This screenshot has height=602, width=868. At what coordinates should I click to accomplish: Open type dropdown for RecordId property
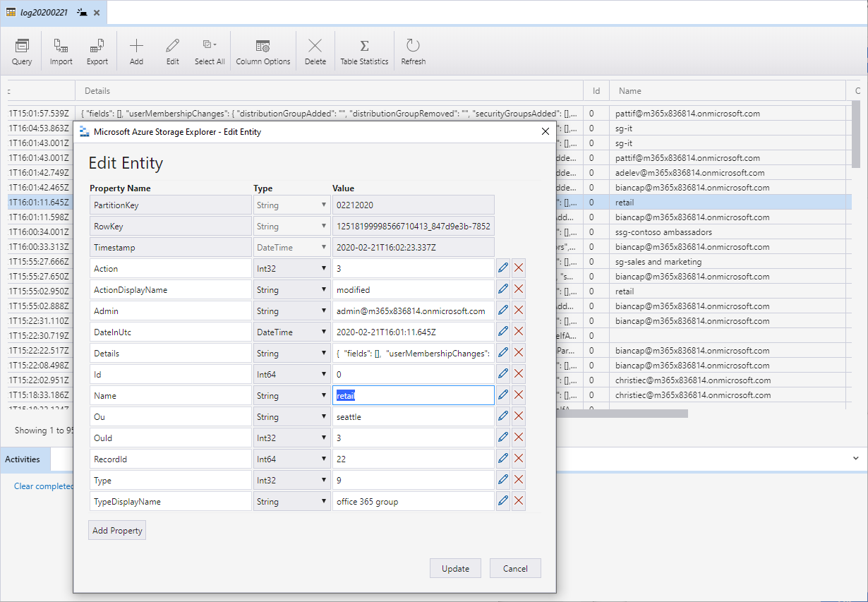[x=291, y=459]
